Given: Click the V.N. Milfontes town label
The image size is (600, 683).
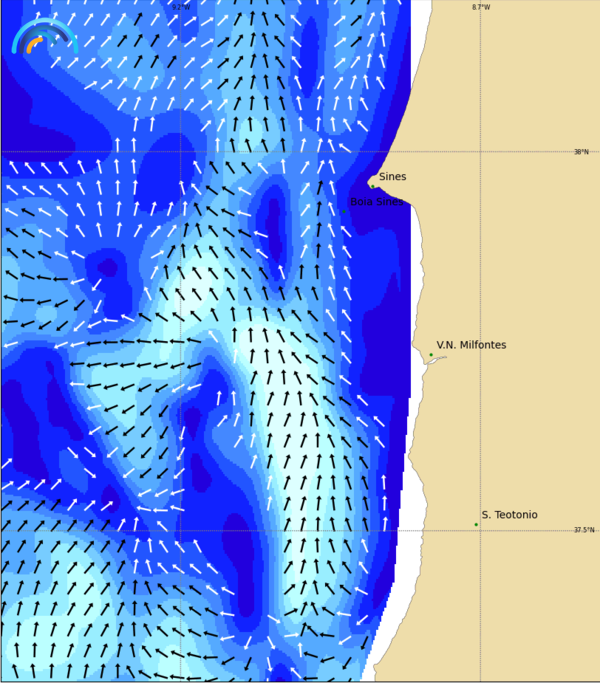Looking at the screenshot, I should (x=471, y=345).
